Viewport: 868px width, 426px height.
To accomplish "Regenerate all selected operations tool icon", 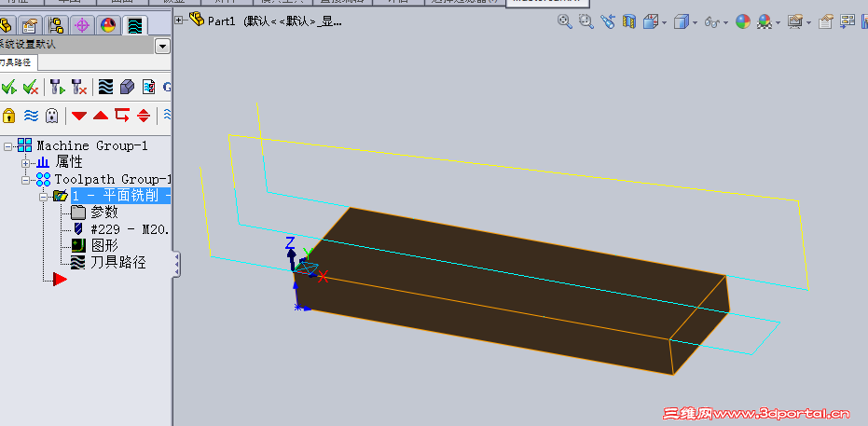I will click(58, 88).
